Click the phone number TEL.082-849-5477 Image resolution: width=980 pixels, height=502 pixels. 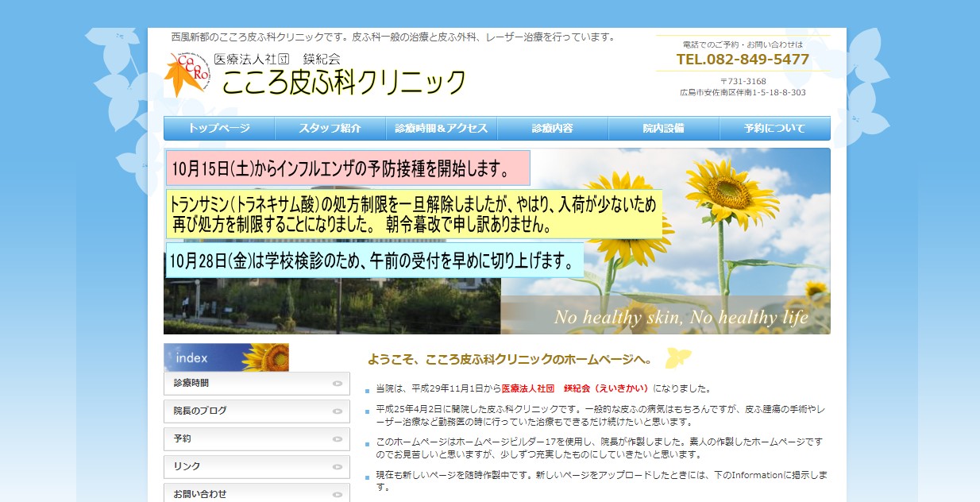(x=743, y=60)
